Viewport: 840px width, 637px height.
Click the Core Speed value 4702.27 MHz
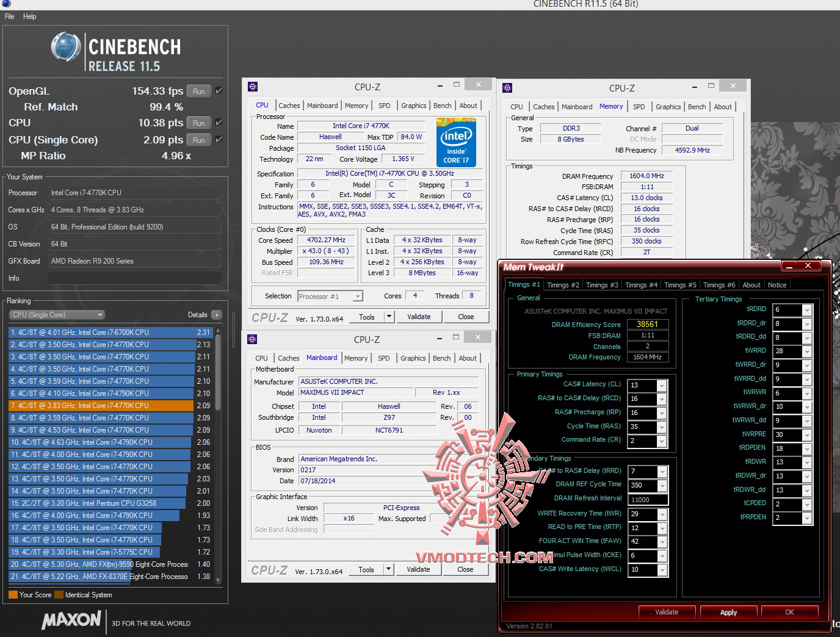[326, 240]
